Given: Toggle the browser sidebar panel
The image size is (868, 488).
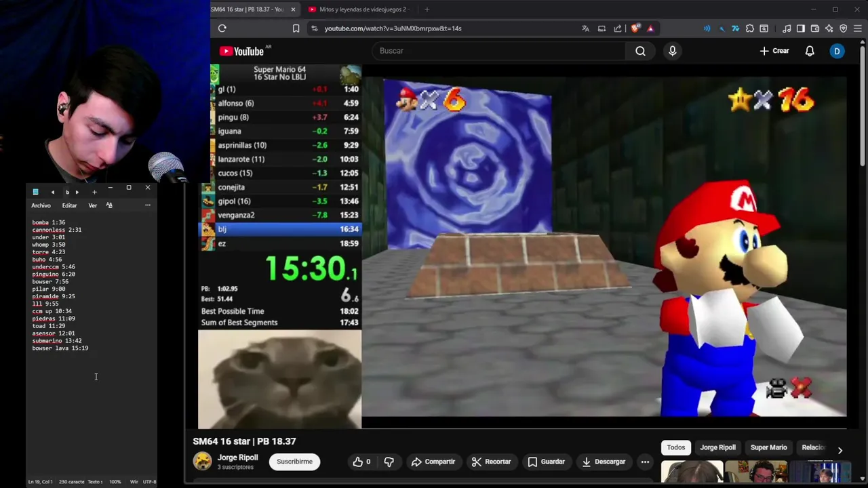Looking at the screenshot, I should pos(801,28).
